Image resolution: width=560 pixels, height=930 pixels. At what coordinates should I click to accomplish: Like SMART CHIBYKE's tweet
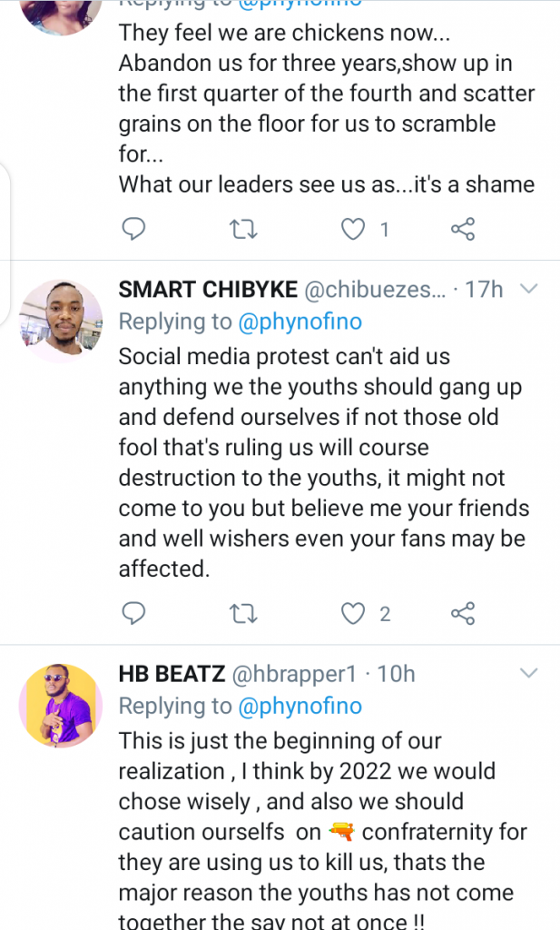pyautogui.click(x=352, y=614)
